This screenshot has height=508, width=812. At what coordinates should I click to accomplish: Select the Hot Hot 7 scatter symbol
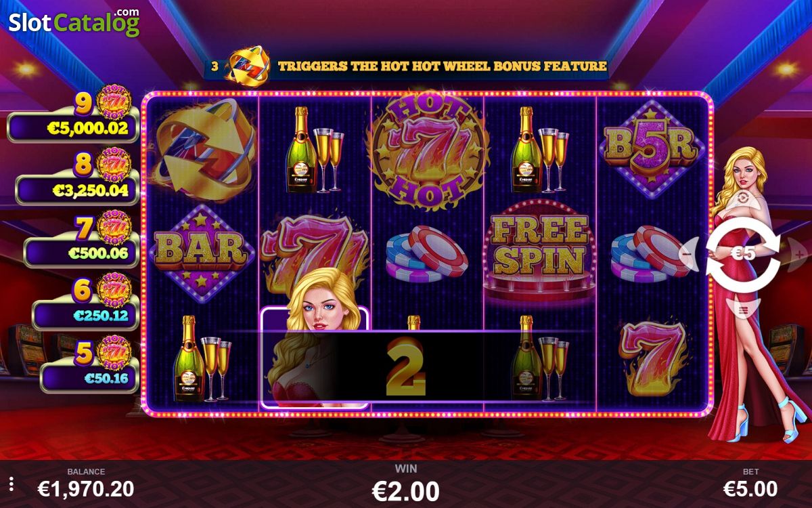pos(428,148)
